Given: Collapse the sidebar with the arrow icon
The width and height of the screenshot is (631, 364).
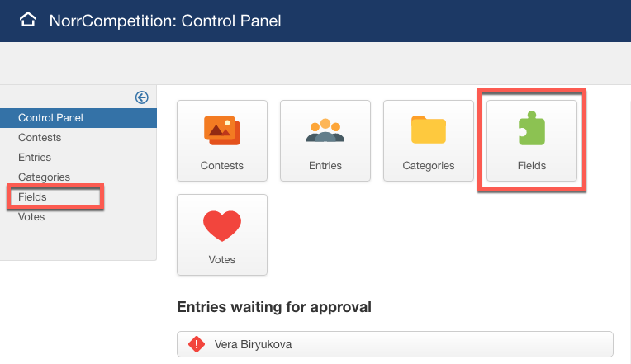Looking at the screenshot, I should (x=141, y=97).
